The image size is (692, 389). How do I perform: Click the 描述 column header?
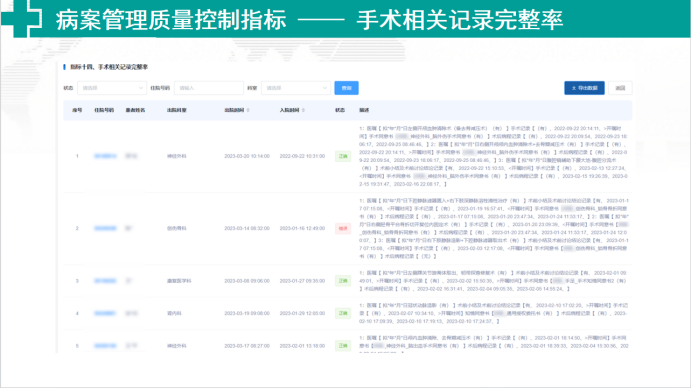point(364,110)
